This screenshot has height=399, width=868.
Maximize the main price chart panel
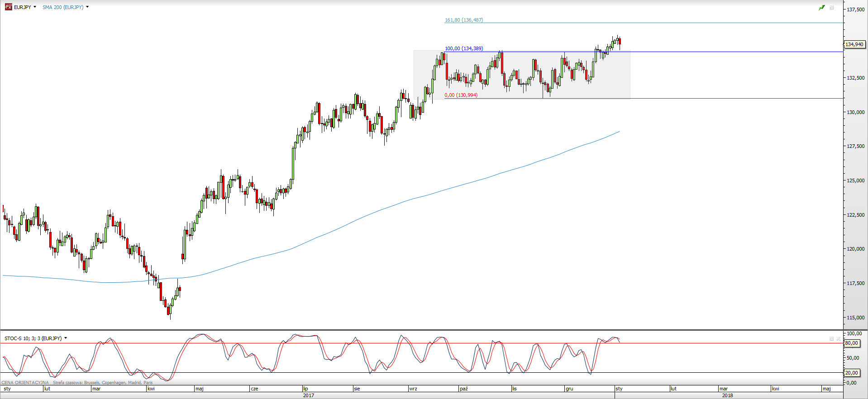click(x=832, y=8)
